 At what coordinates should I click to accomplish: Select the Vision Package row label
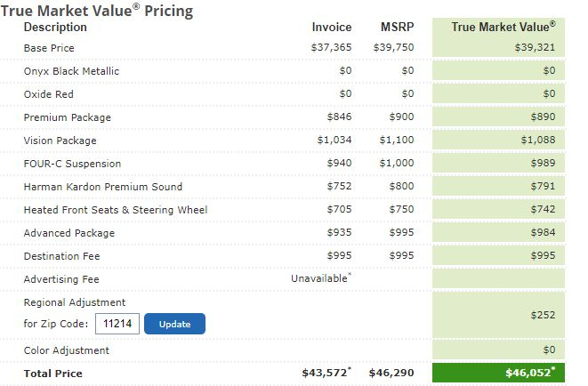tap(60, 141)
